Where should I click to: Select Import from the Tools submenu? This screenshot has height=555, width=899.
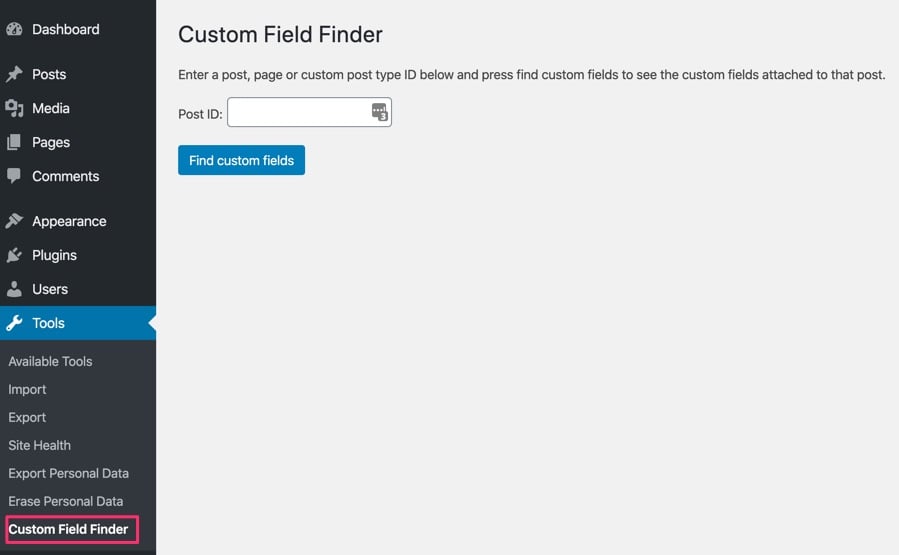coord(27,389)
